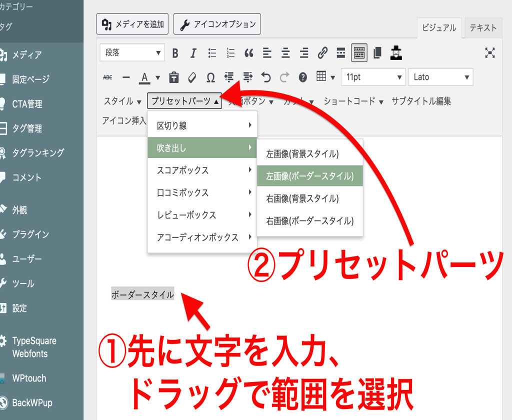Click the メディアを追加 button

tap(132, 24)
